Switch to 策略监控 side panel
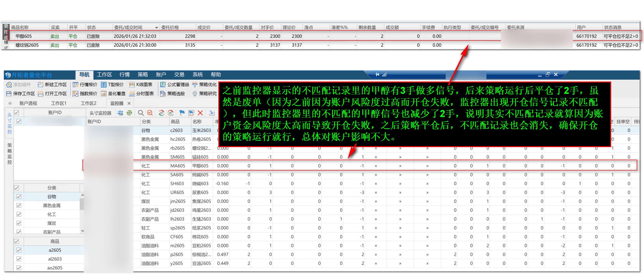 pyautogui.click(x=9, y=153)
